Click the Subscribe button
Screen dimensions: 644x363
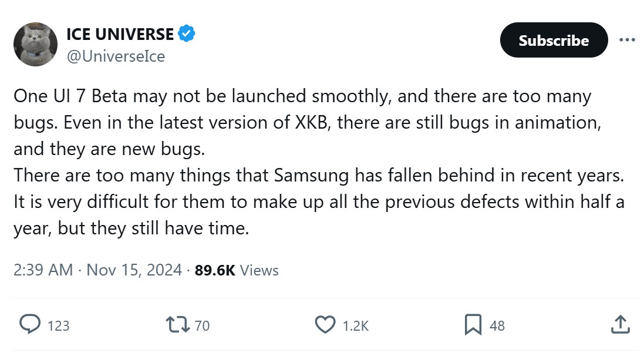point(554,40)
